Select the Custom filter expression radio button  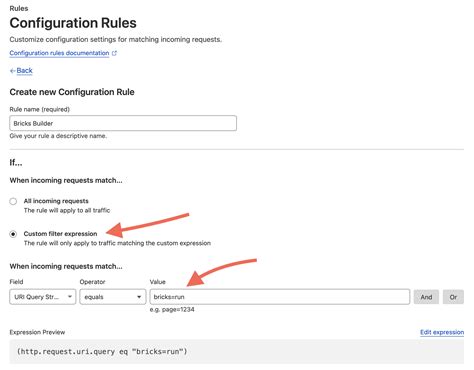(x=13, y=234)
